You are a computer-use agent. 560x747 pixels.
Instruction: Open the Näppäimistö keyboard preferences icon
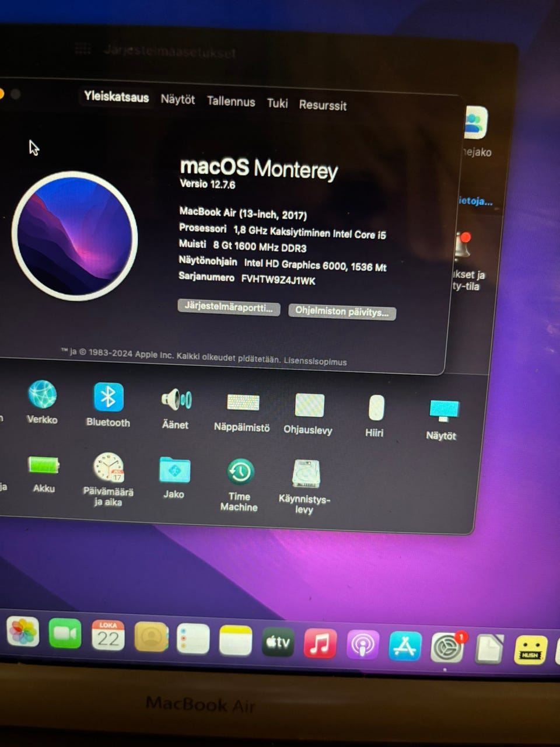(243, 403)
